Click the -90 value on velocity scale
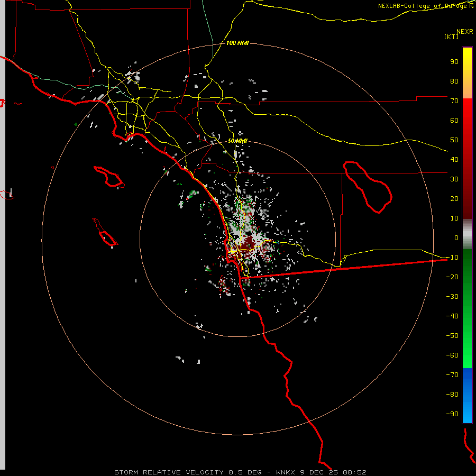The height and width of the screenshot is (476, 476). click(452, 414)
